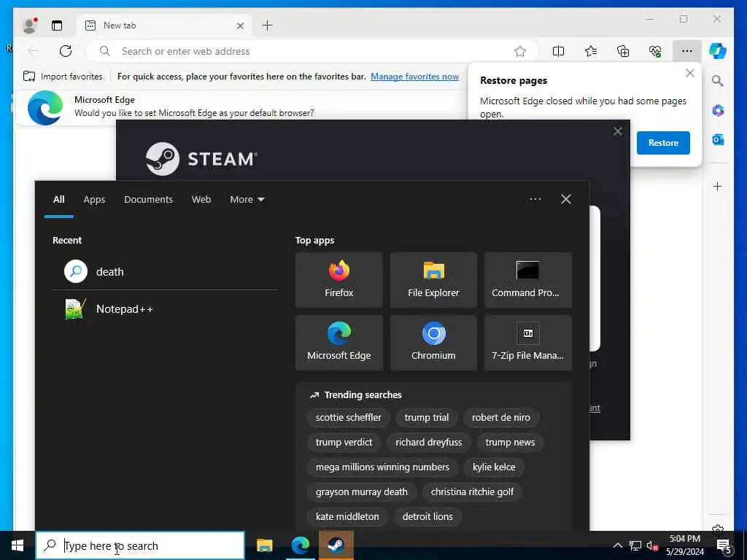Open Edge profile avatar icon
Screen dimensions: 747x560
point(29,26)
